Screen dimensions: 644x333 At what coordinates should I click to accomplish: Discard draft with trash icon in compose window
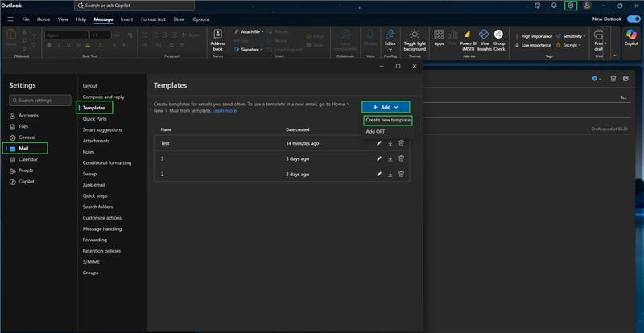(x=613, y=79)
